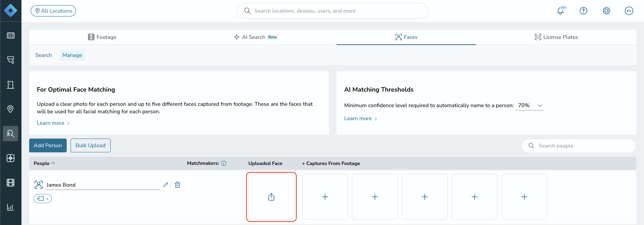Viewport: 644px width, 225px height.
Task: Switch to the License Plates tab
Action: pos(556,37)
